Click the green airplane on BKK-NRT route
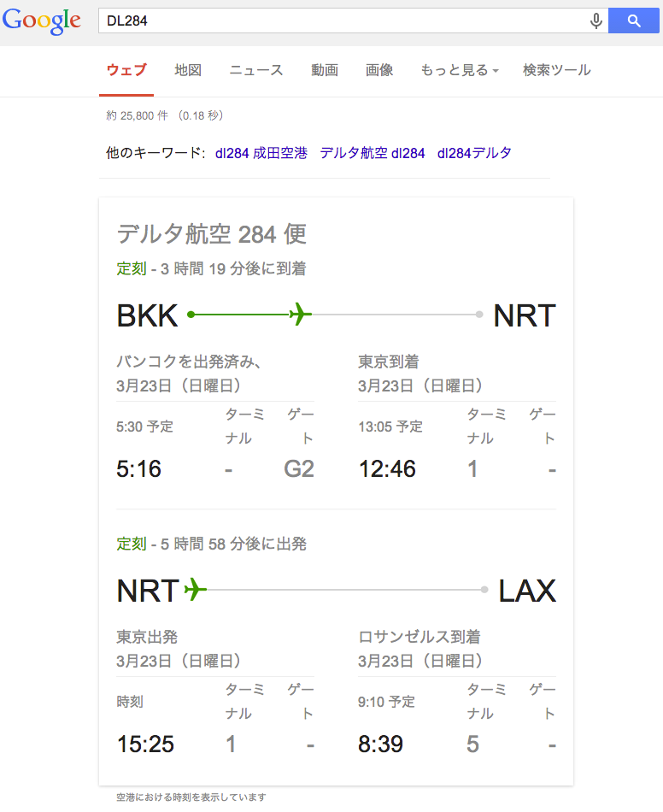 tap(300, 315)
